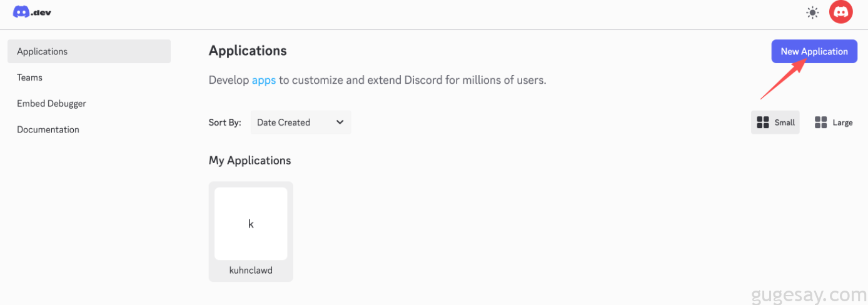Open Teams from the sidebar
The width and height of the screenshot is (868, 305).
coord(30,77)
